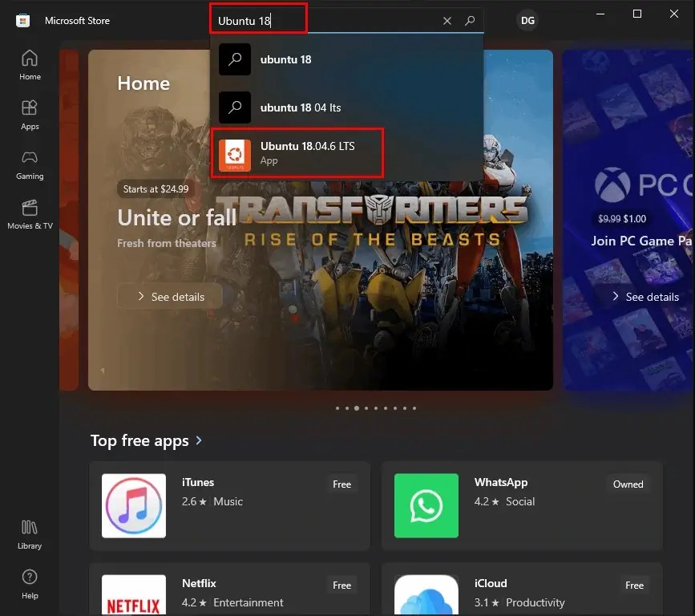Image resolution: width=695 pixels, height=616 pixels.
Task: Clear the search box with the X
Action: 446,21
